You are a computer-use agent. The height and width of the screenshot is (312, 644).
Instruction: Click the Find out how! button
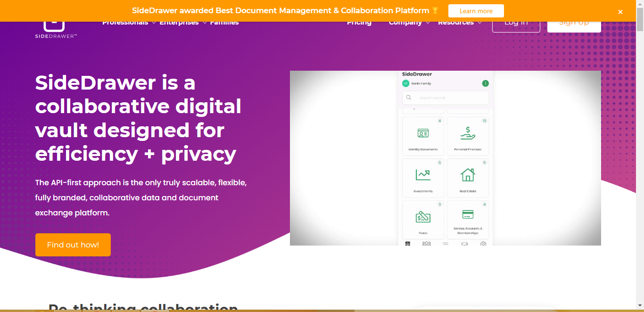point(73,245)
